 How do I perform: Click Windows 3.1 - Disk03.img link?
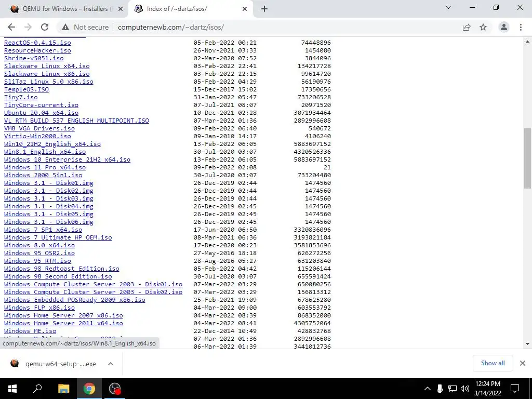pyautogui.click(x=49, y=199)
